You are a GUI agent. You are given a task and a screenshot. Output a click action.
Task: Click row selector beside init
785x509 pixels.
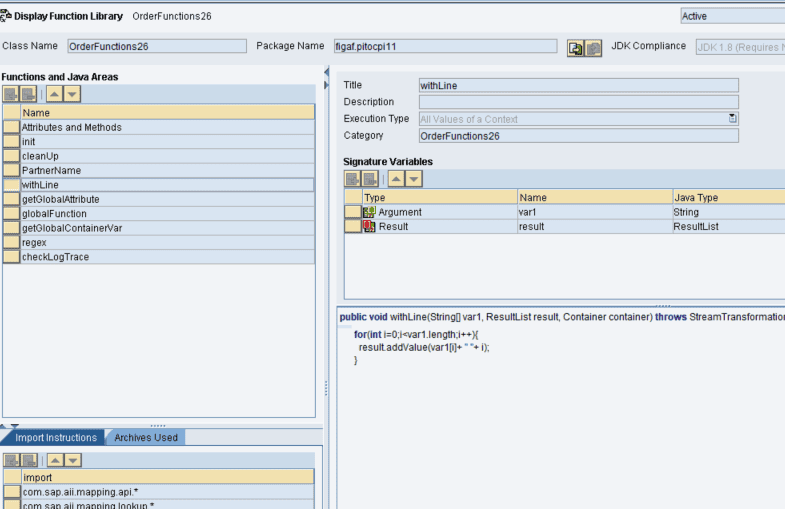coord(12,142)
